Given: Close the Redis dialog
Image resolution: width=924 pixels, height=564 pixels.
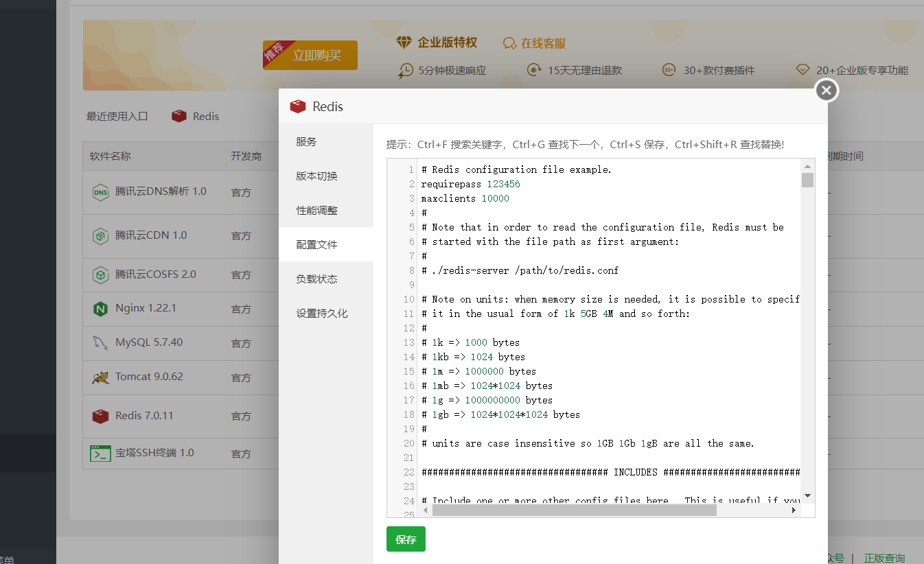Looking at the screenshot, I should coord(827,90).
